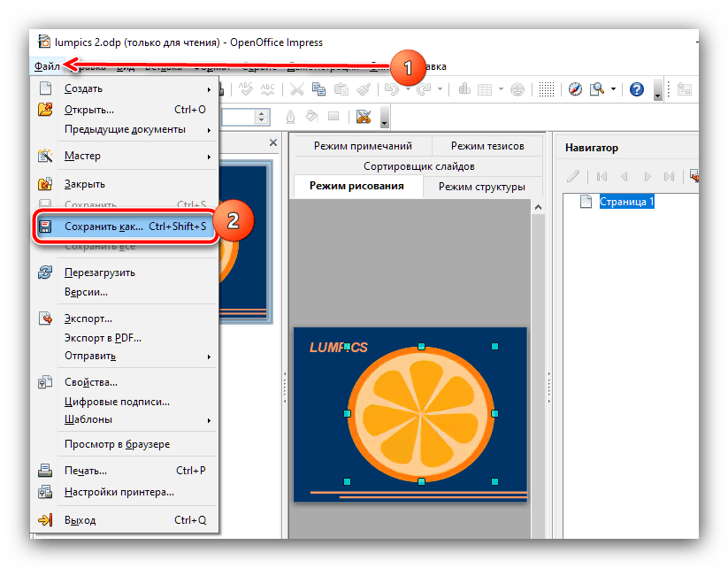Click the Navigator compass icon

point(576,89)
